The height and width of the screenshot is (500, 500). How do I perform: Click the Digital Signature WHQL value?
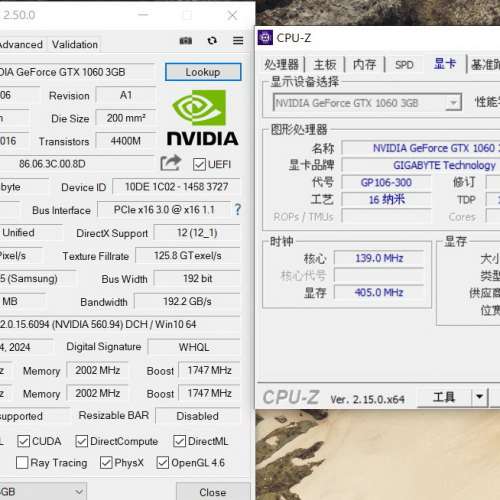pos(194,347)
